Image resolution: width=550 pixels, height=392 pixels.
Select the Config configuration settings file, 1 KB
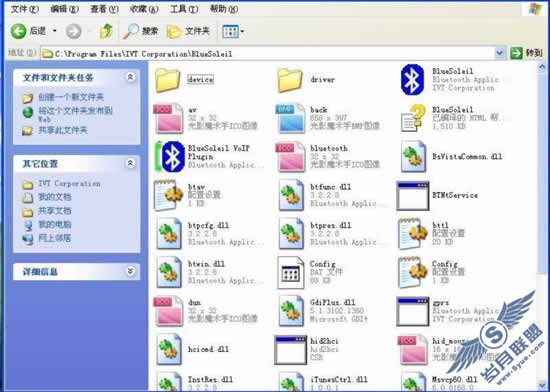(x=413, y=272)
